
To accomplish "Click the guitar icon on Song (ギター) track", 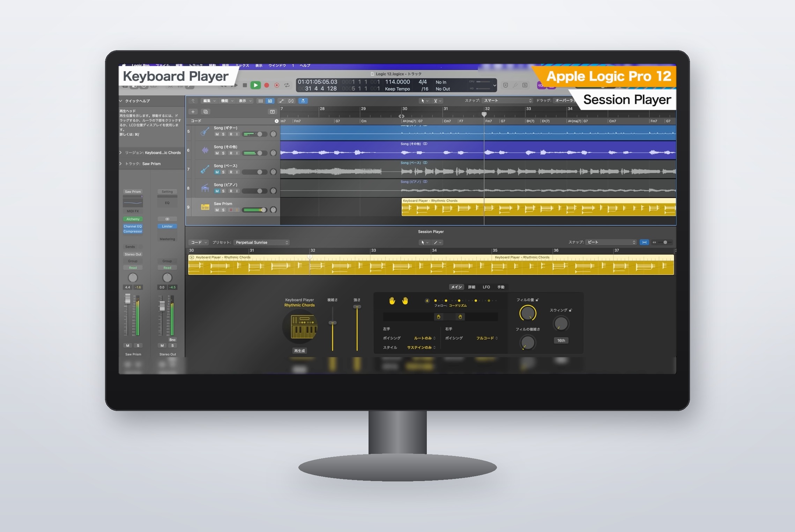I will click(205, 132).
